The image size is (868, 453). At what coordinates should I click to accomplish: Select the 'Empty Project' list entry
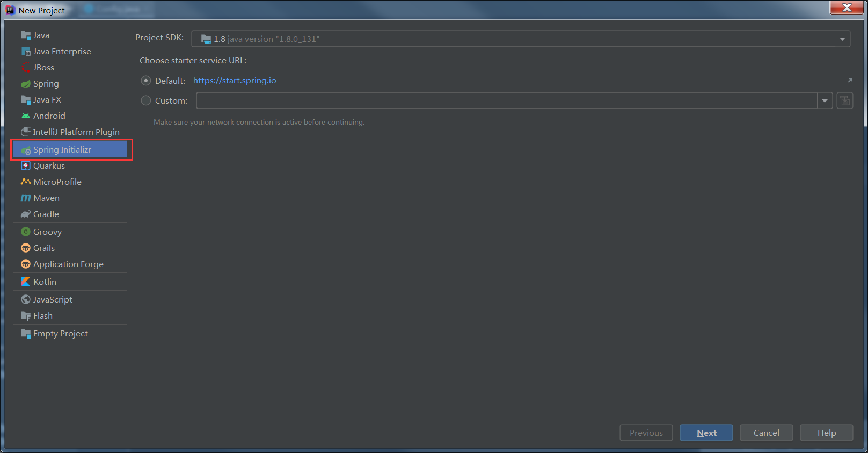[x=70, y=334]
